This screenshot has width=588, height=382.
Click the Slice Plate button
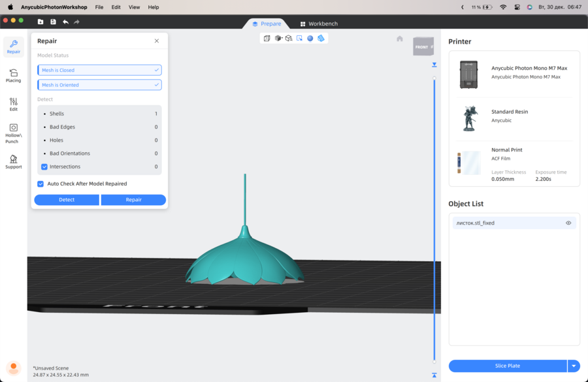coord(508,366)
